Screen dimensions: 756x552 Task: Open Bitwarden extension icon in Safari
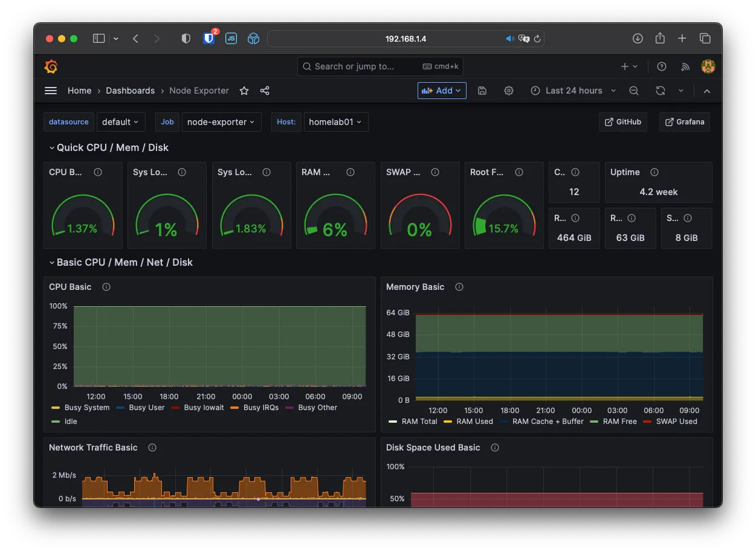coord(209,38)
